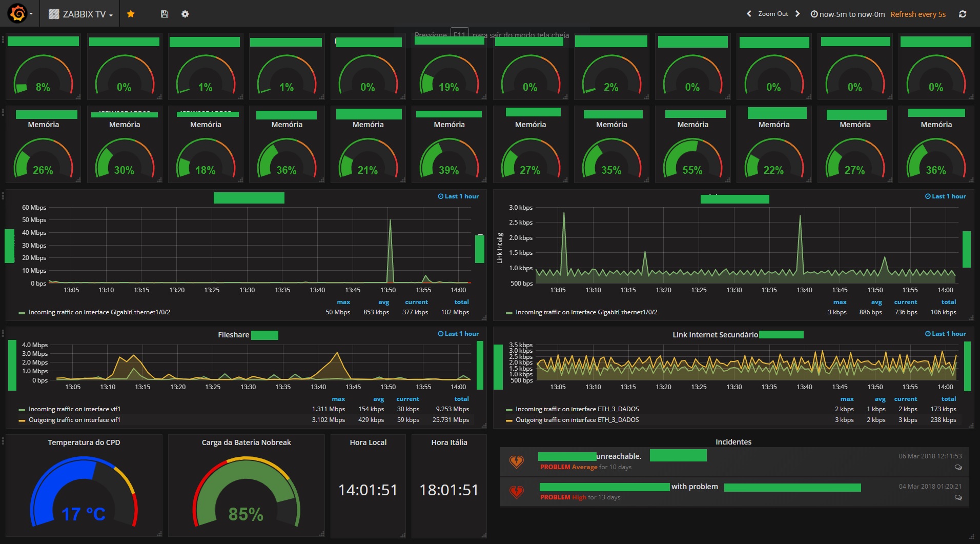Shift time range back with left chevron
The height and width of the screenshot is (544, 980).
point(749,14)
